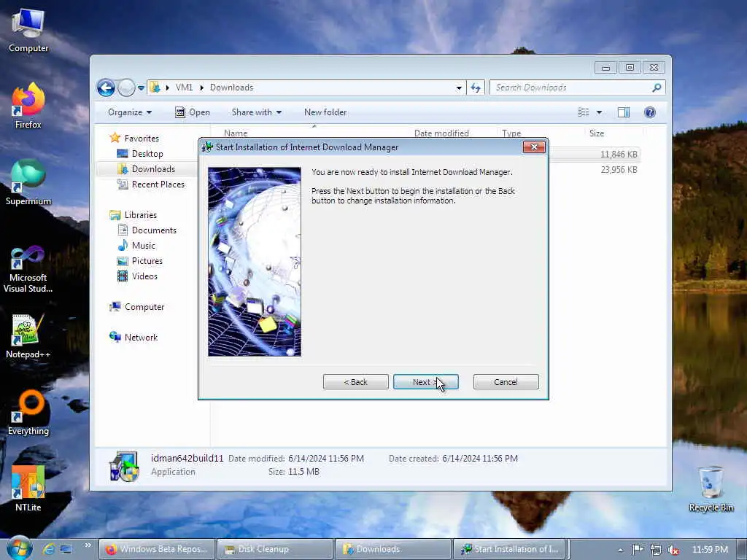Toggle the Explorer preview pane
The image size is (747, 560).
(x=624, y=112)
